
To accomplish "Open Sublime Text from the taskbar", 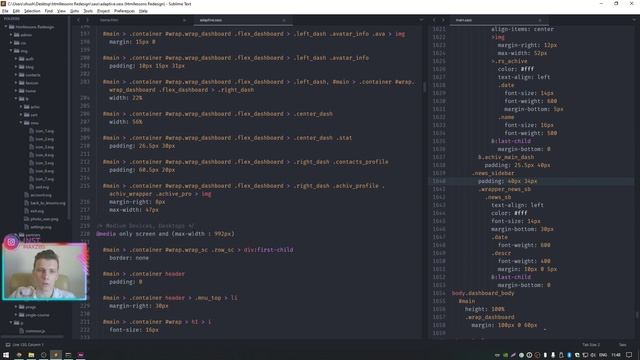I will click(x=56, y=355).
